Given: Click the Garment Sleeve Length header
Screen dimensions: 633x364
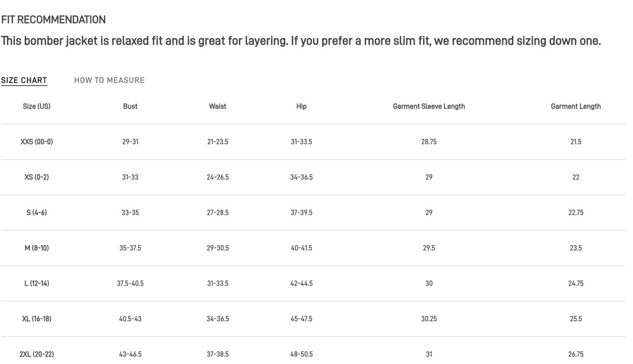Looking at the screenshot, I should (x=429, y=106).
